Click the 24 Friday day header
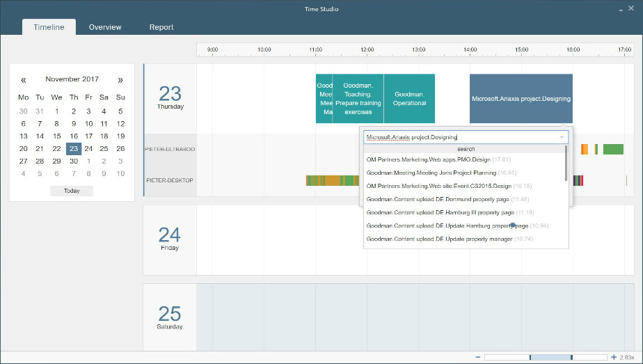The height and width of the screenshot is (364, 643). point(170,239)
